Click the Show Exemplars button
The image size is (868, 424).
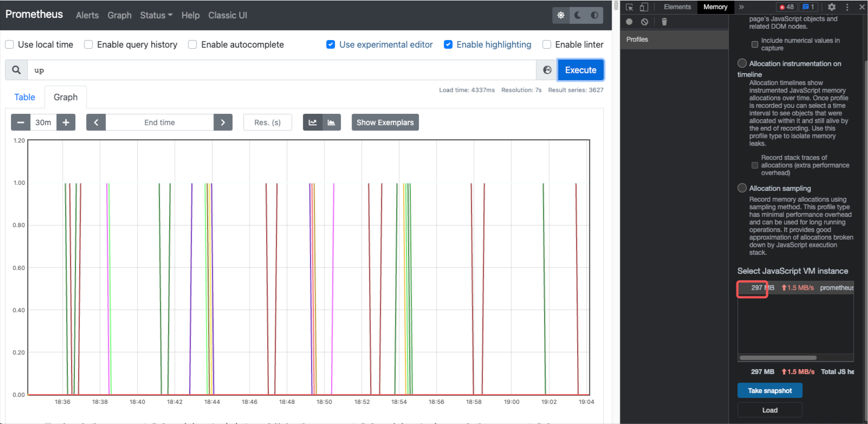point(385,123)
